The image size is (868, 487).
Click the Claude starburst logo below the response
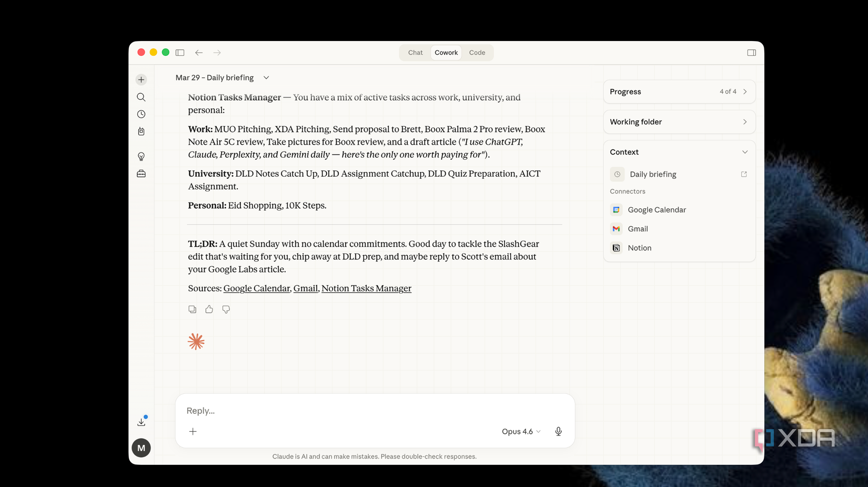point(196,342)
